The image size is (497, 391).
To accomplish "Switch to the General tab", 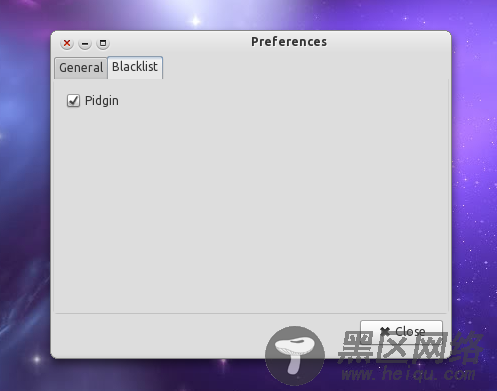I will [x=81, y=68].
